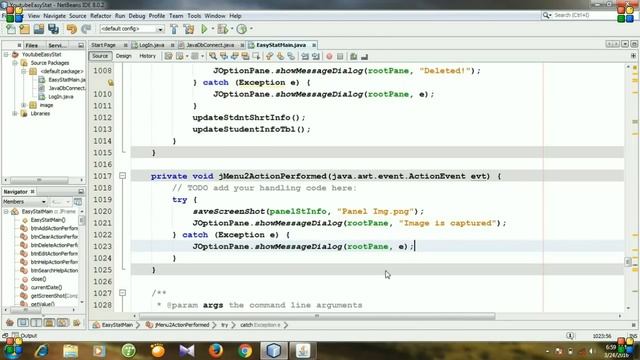Click the Output window icon in status bar

coord(15,336)
